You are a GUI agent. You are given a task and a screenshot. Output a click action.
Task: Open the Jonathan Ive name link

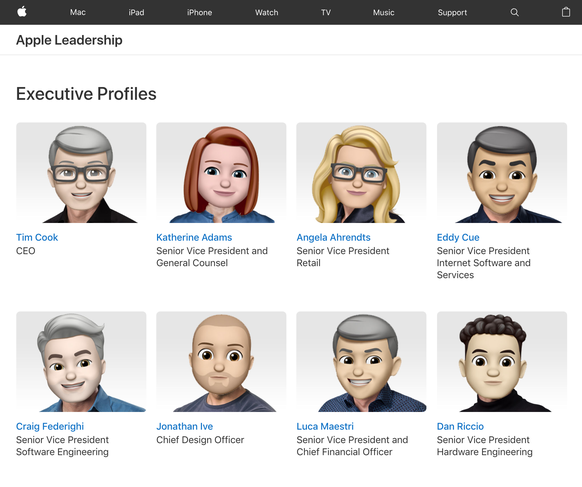tap(184, 426)
